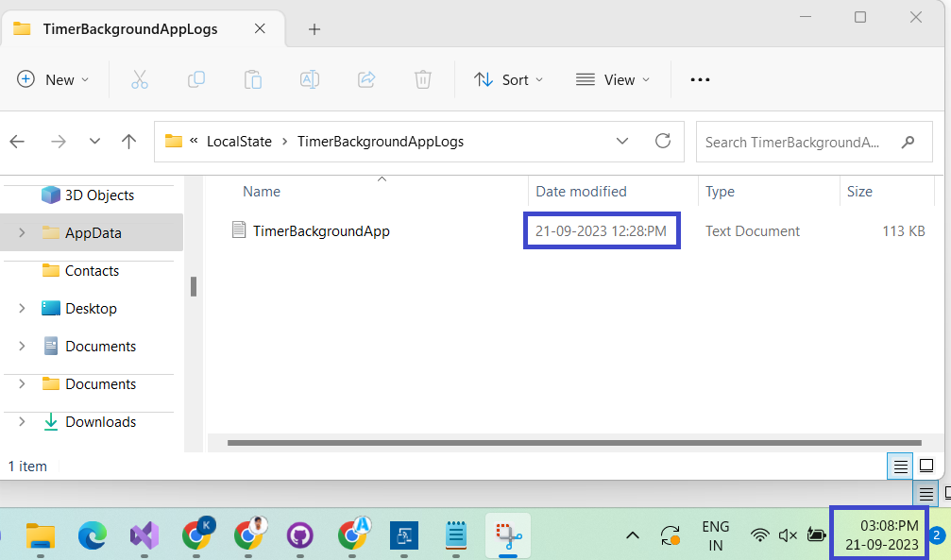The image size is (951, 560).
Task: Click the navigation pane vertical scrollbar
Action: coord(194,286)
